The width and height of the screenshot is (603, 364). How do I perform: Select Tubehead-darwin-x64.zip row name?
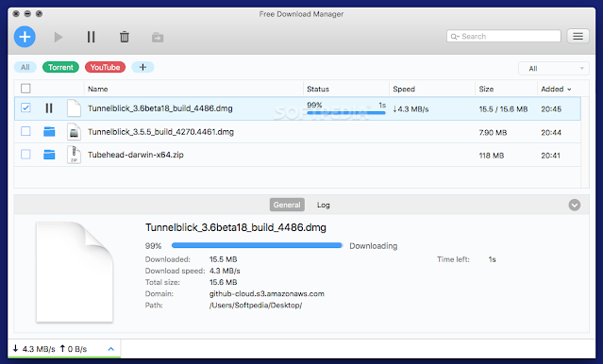click(136, 155)
